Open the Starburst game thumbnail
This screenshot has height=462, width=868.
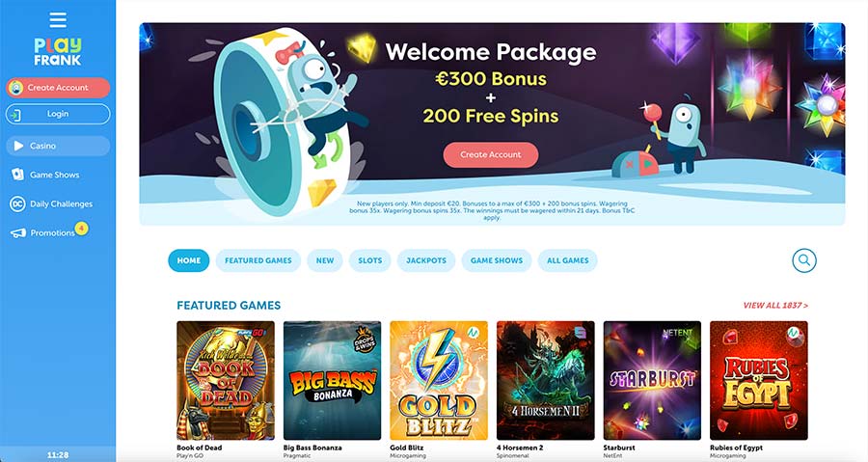coord(652,381)
